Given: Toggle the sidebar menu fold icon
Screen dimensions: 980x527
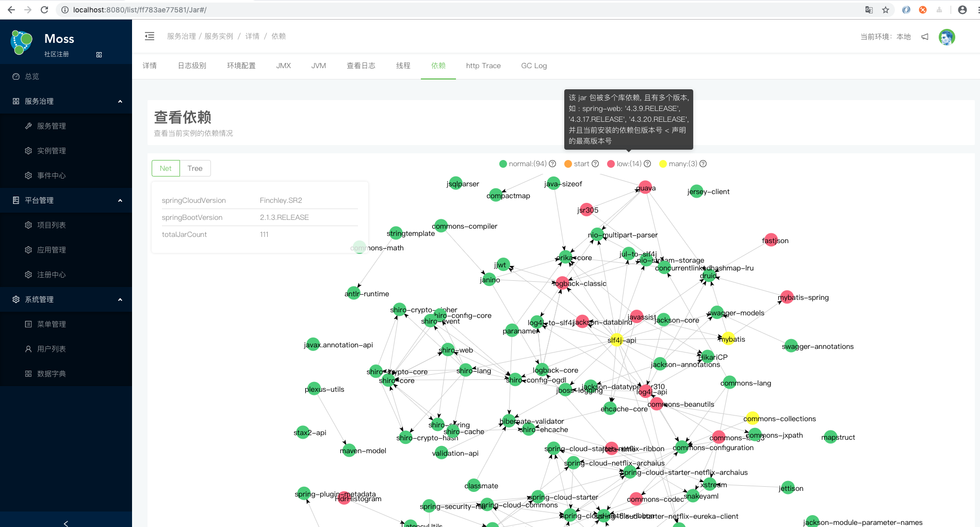Looking at the screenshot, I should [x=150, y=36].
